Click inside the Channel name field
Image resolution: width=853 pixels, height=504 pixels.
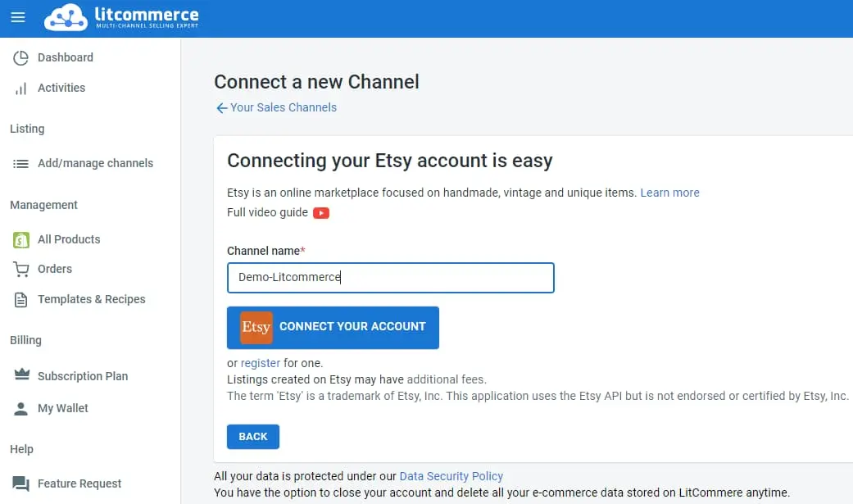click(x=390, y=278)
